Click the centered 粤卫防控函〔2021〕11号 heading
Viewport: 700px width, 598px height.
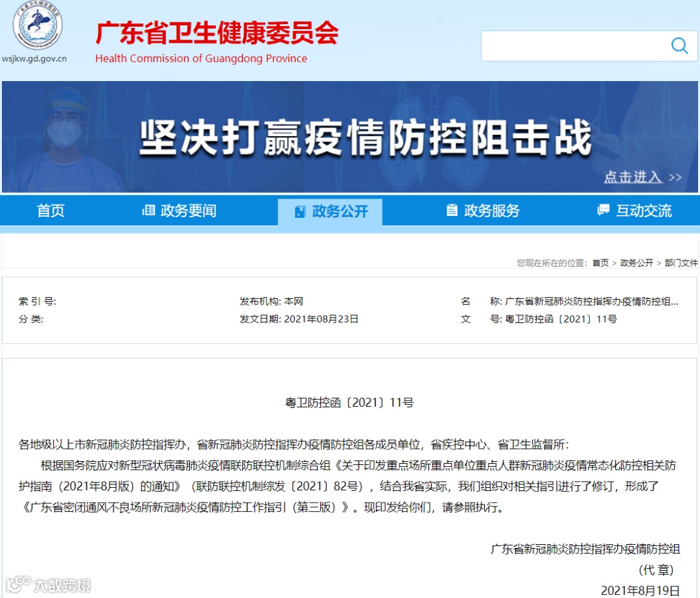[x=349, y=402]
